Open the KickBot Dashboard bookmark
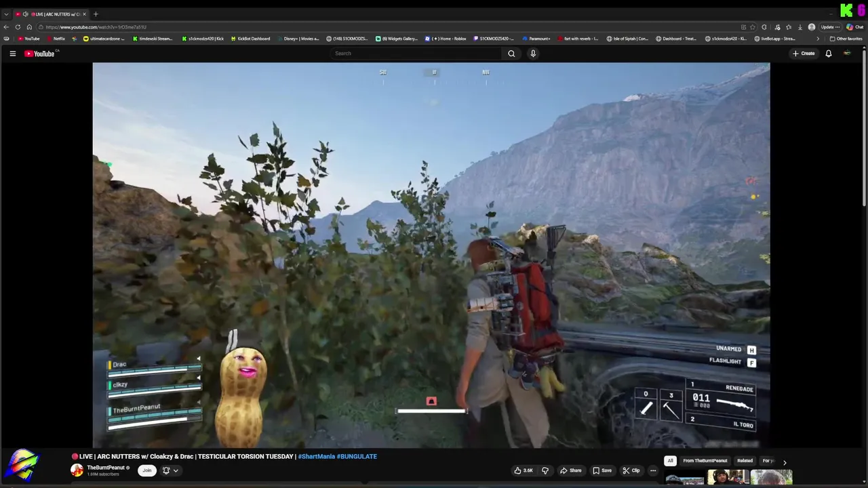The width and height of the screenshot is (868, 488). click(x=250, y=39)
